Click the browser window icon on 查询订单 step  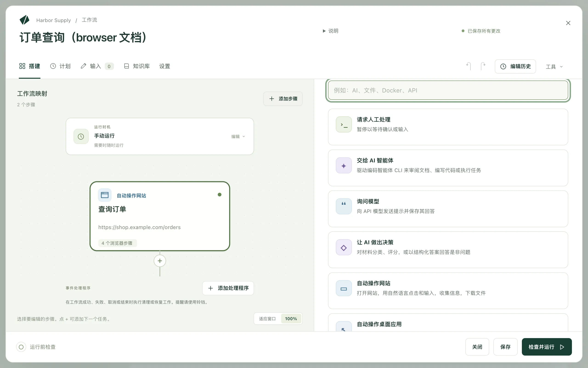[105, 195]
